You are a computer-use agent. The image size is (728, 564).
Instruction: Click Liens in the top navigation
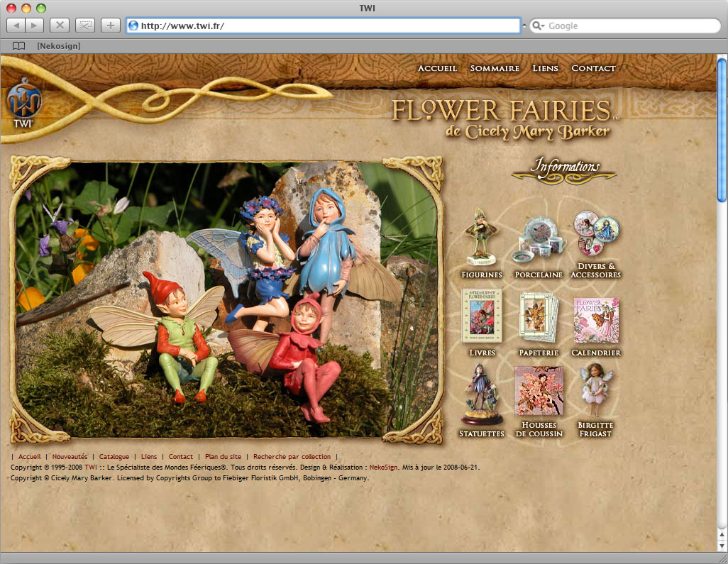pyautogui.click(x=545, y=68)
